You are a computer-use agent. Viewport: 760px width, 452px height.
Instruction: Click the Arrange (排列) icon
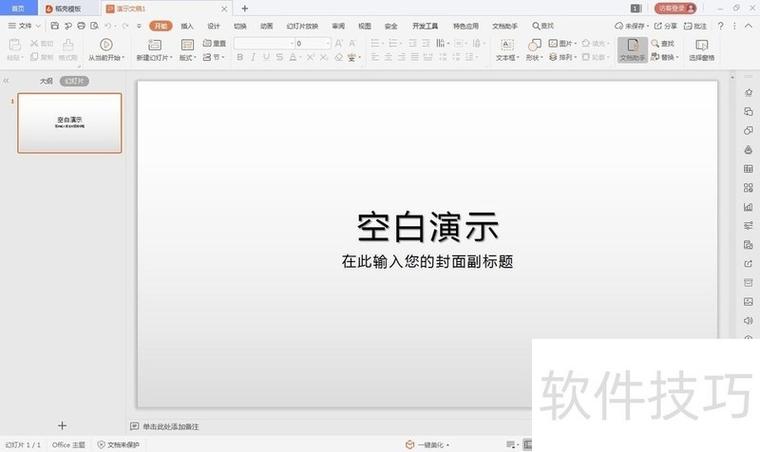pyautogui.click(x=553, y=57)
